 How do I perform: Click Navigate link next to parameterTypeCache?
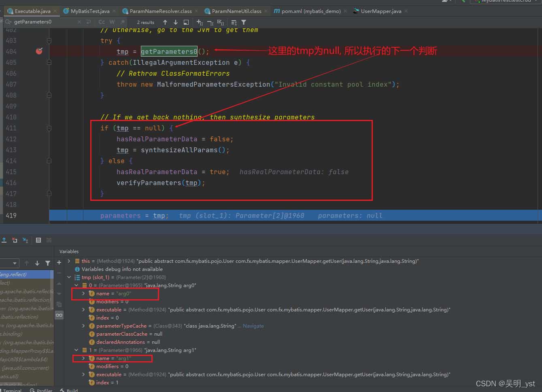[x=253, y=326]
